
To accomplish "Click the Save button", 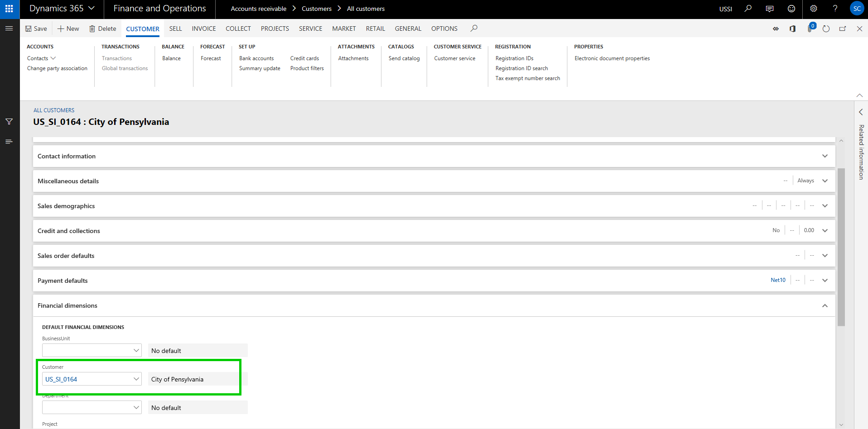I will point(36,29).
